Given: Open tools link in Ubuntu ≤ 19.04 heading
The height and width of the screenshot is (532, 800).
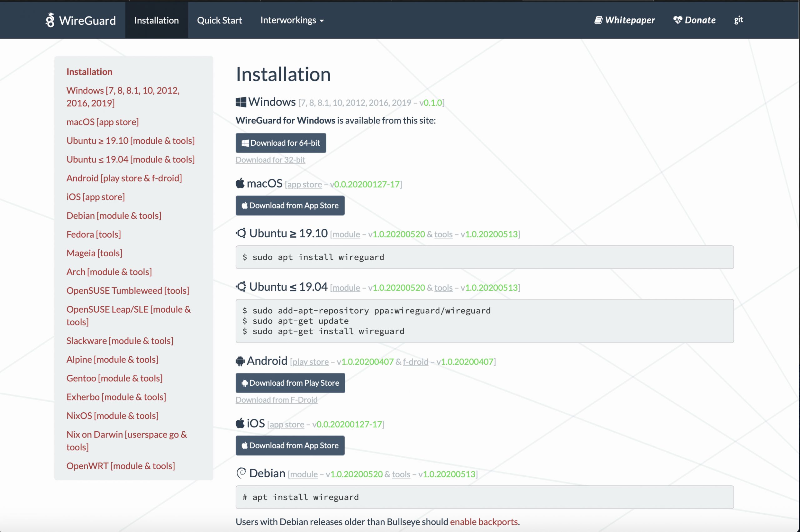Looking at the screenshot, I should tap(443, 288).
